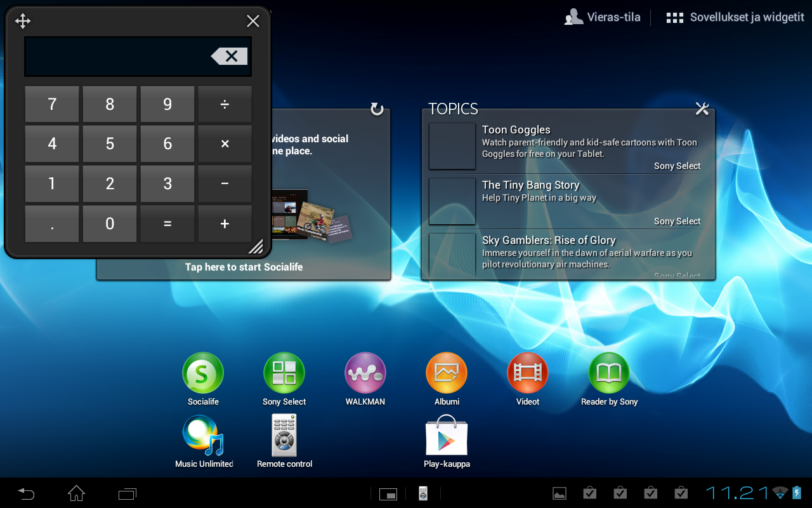Tap the Toon Goggles thumbnail
812x508 pixels.
coord(452,146)
